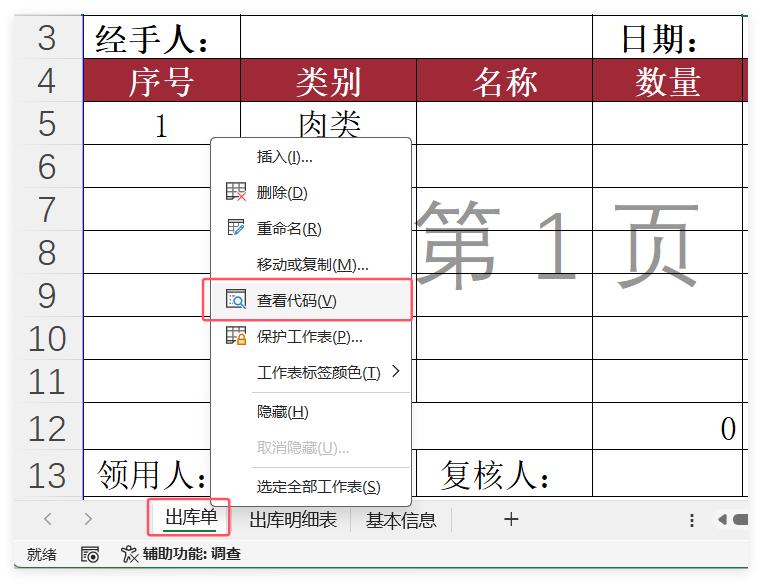
Task: Click the three-dot tab bar options handle
Action: [x=692, y=520]
